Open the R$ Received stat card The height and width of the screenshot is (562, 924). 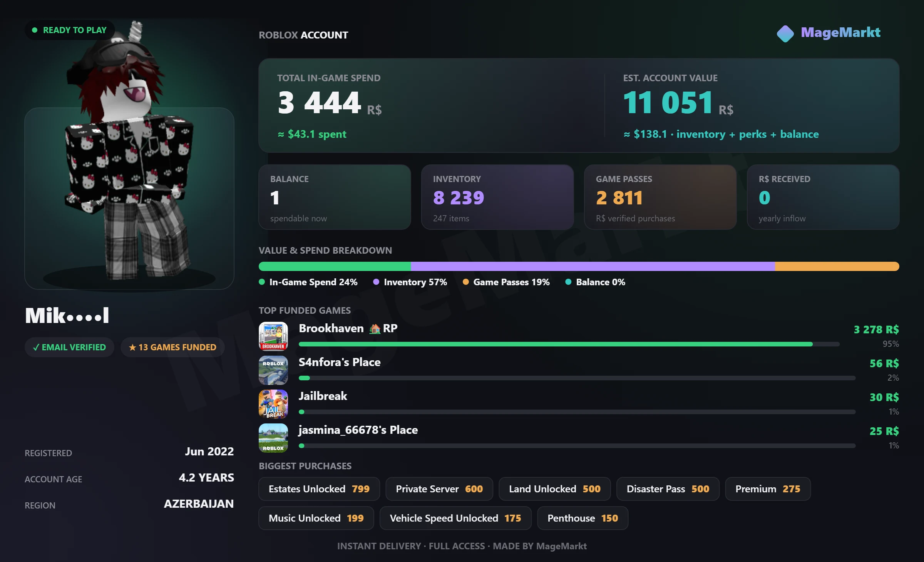coord(824,197)
